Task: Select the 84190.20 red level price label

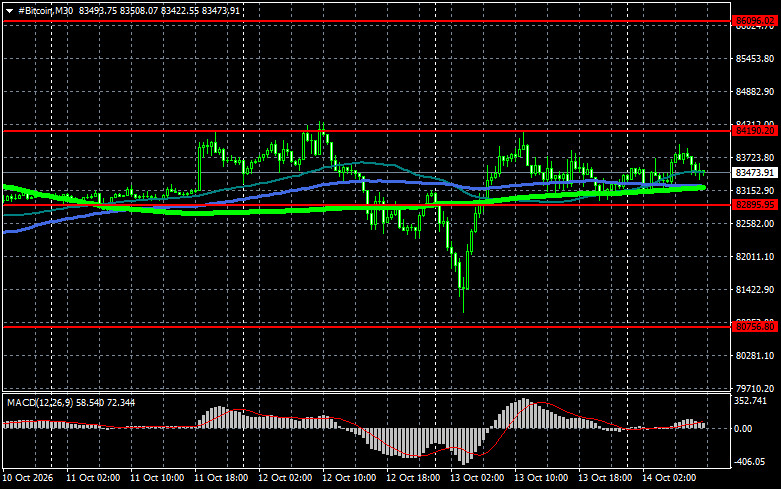Action: 755,130
